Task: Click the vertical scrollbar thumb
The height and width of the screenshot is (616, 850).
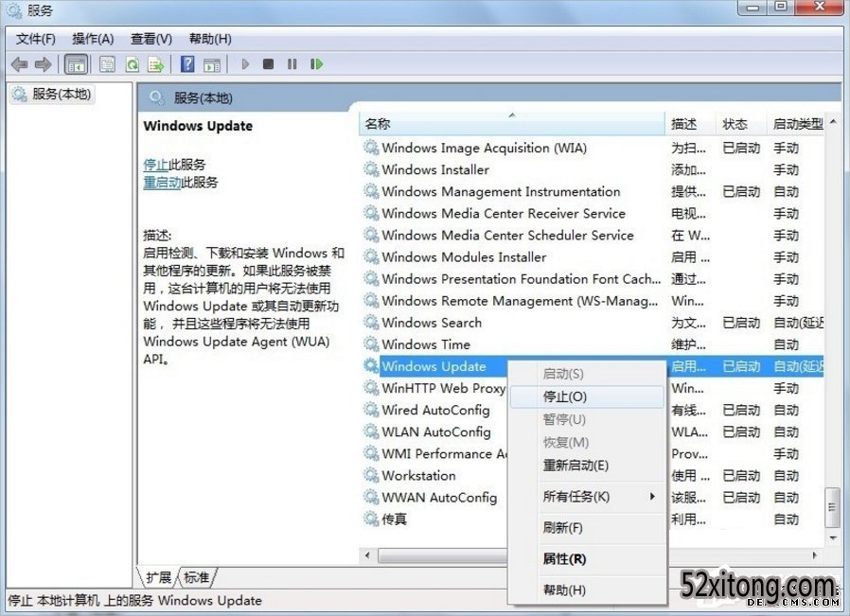Action: [832, 507]
